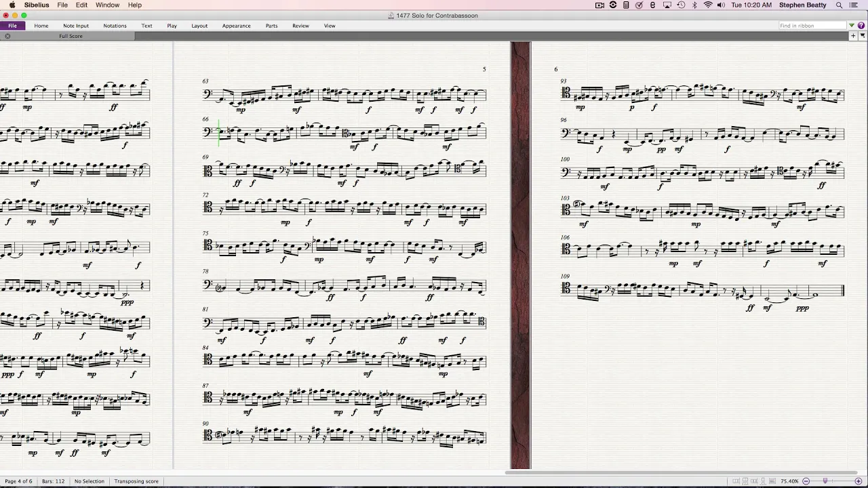
Task: Open new tab with plus button
Action: tap(853, 36)
